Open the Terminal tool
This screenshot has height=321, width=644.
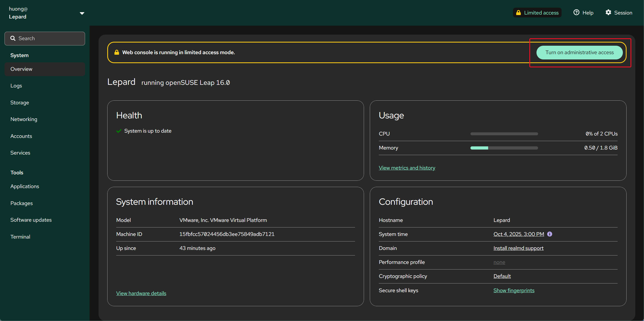pos(20,237)
